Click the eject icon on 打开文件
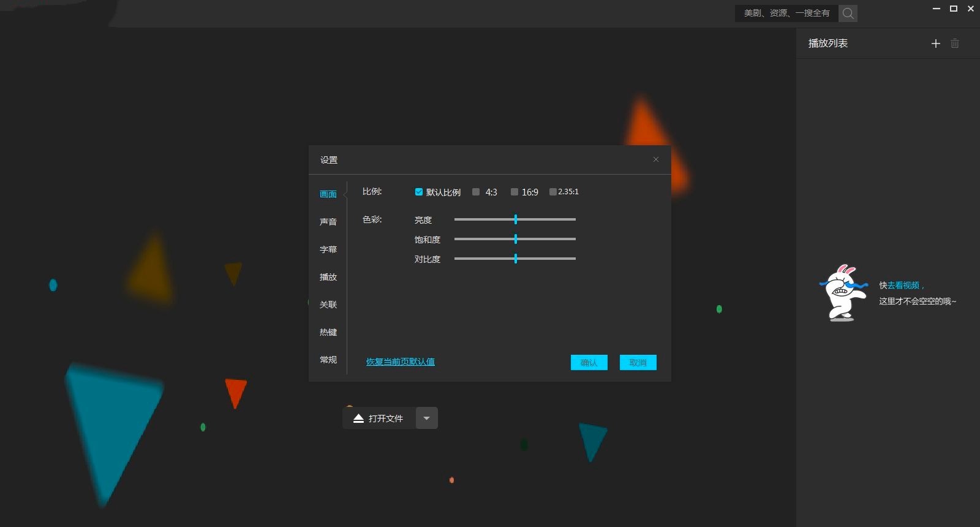Screen dimensions: 980x527 [359, 418]
